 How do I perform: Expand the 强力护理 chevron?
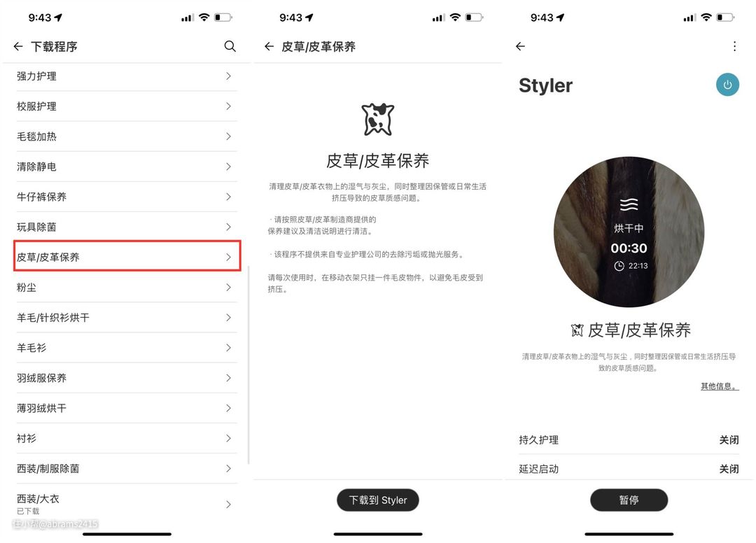pyautogui.click(x=228, y=76)
